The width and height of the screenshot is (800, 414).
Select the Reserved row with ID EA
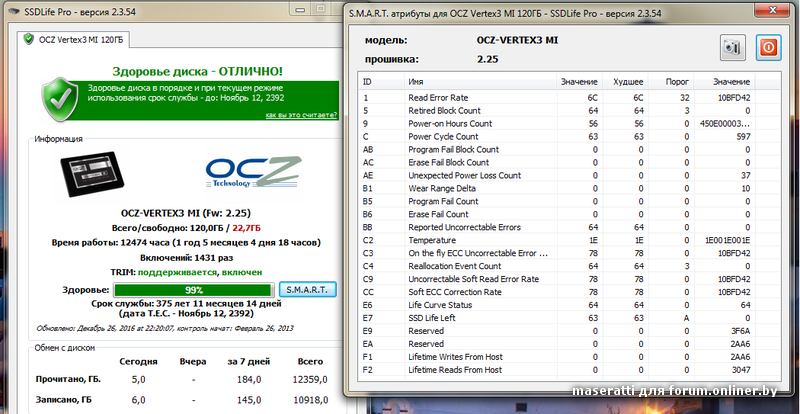point(569,344)
